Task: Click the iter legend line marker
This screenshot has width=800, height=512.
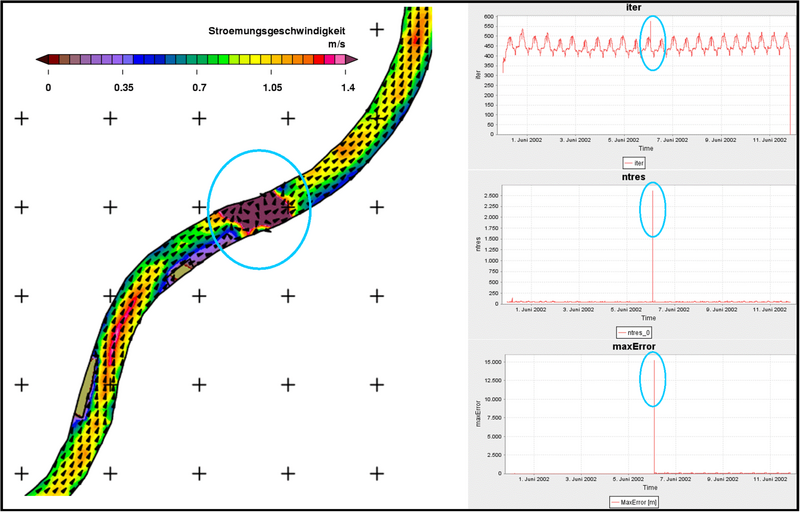Action: pyautogui.click(x=628, y=160)
